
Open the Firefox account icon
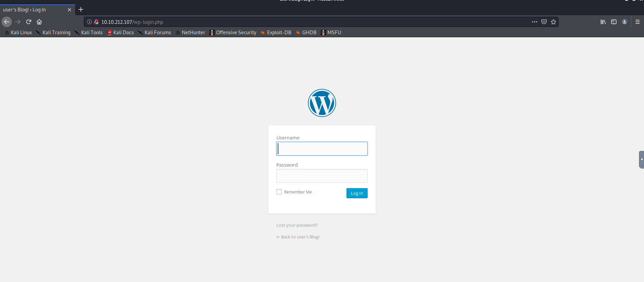point(625,22)
